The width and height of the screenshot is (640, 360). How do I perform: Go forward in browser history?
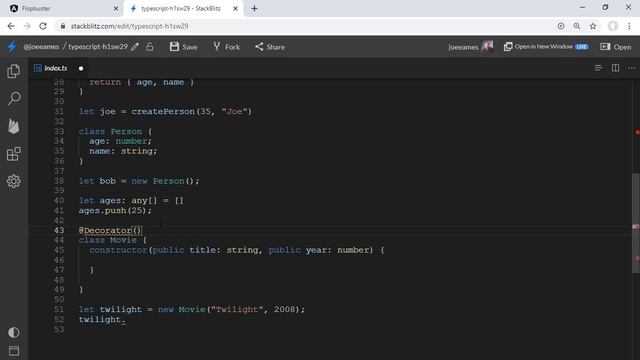tap(27, 26)
